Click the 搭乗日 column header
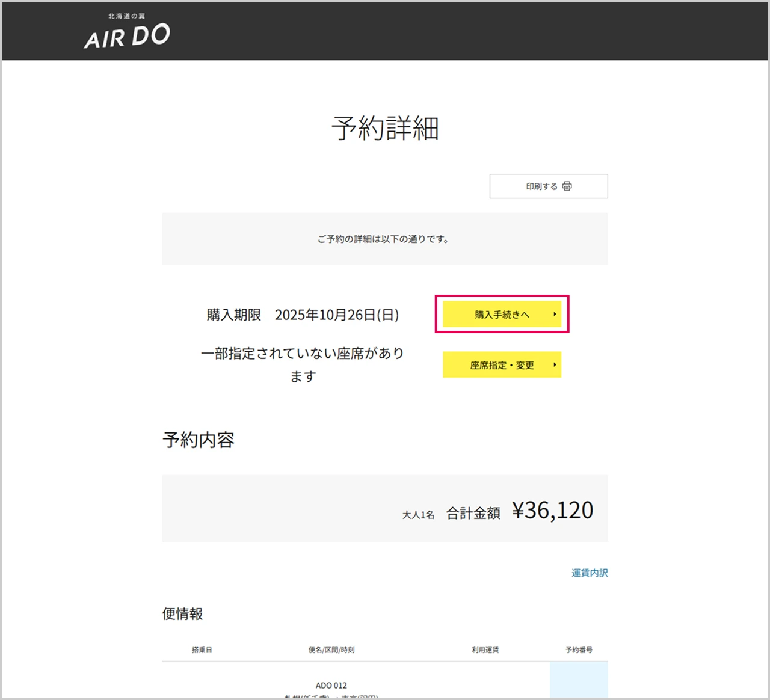The height and width of the screenshot is (700, 770). coord(202,650)
